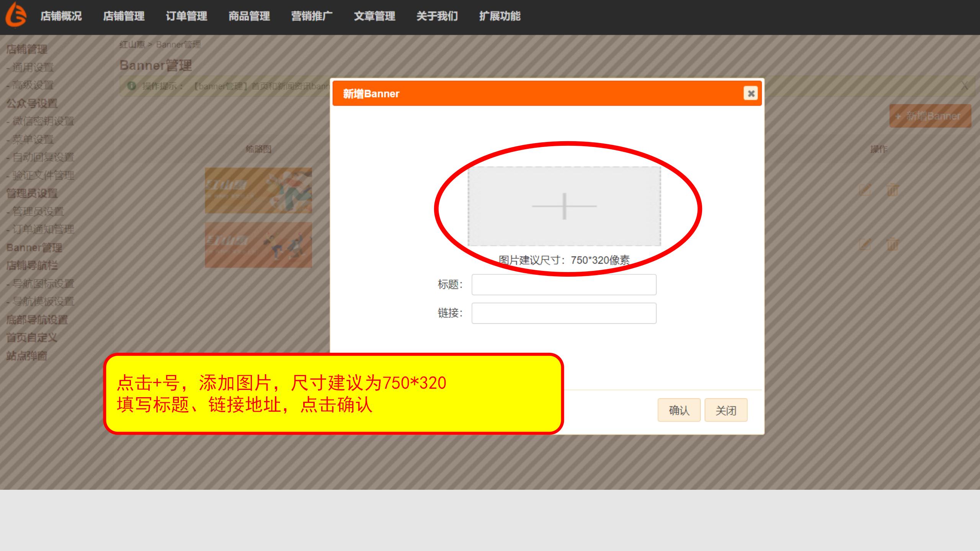Open 订单管理 in top navigation
Image resolution: width=980 pixels, height=551 pixels.
(x=186, y=16)
